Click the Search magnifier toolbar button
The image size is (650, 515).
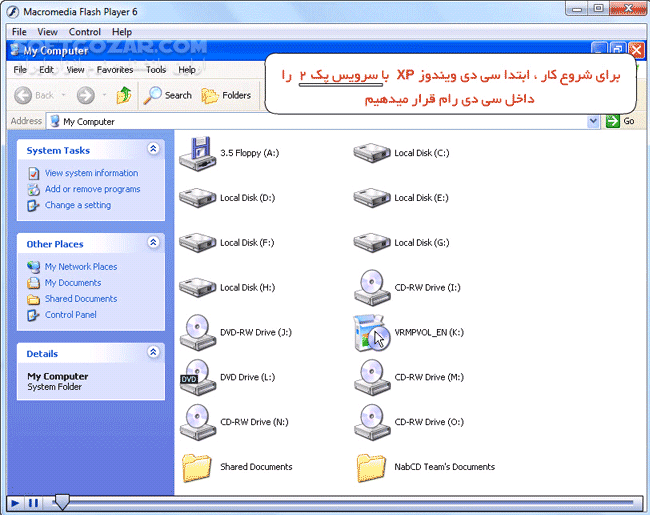click(168, 95)
